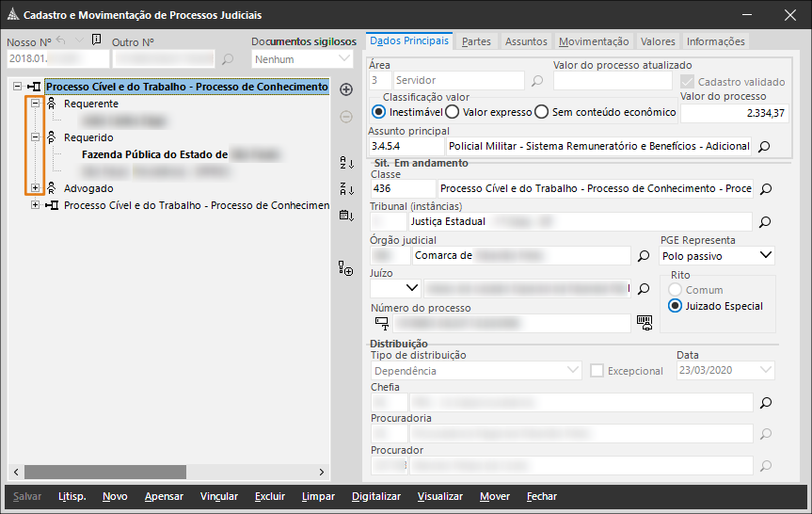Click magnifier next to Classe field
Screen dimensions: 812x514
[x=766, y=189]
